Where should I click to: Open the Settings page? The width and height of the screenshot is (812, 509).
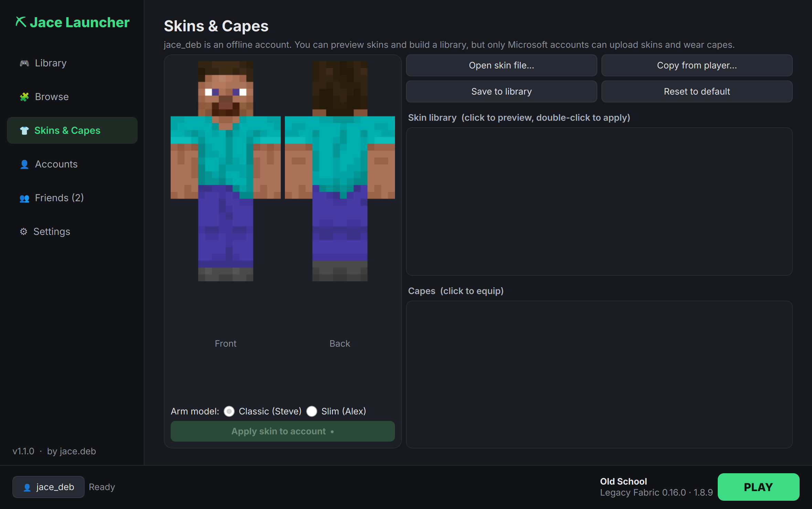click(72, 231)
